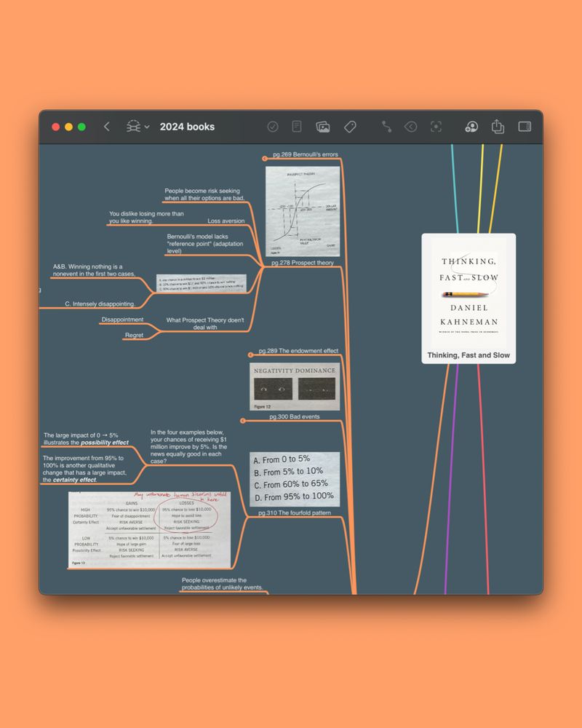The height and width of the screenshot is (728, 582).
Task: Select 'C. Intensely disappointing.' node
Action: [x=100, y=304]
